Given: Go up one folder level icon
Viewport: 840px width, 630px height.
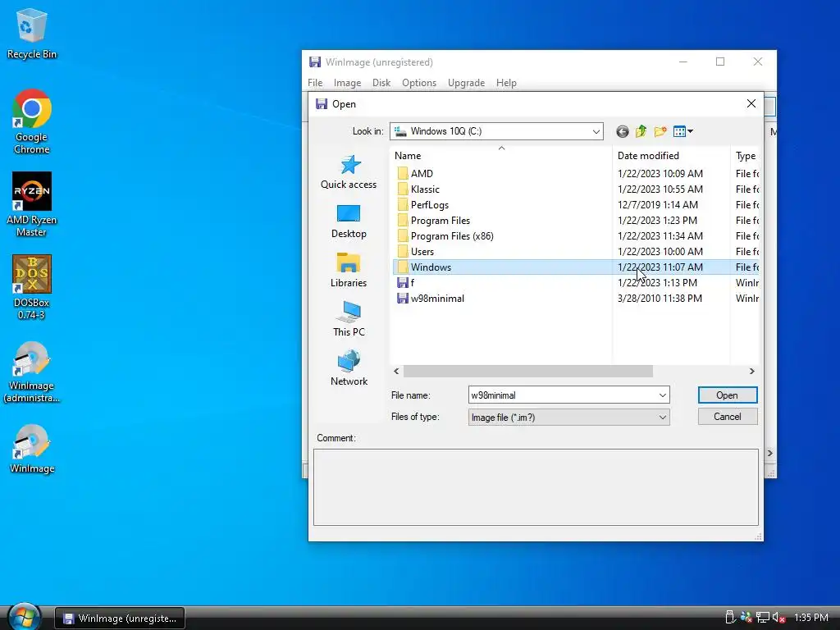Looking at the screenshot, I should (641, 131).
